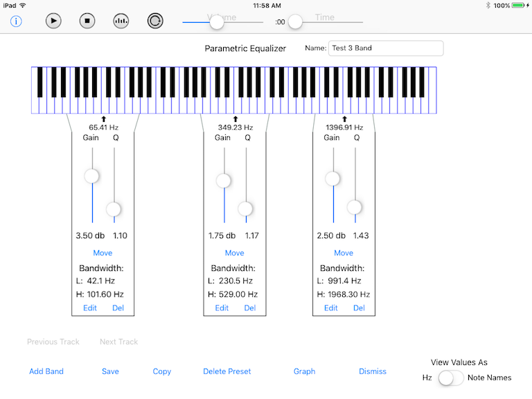The height and width of the screenshot is (399, 532).
Task: Click the 1396.91 Hz band arrow marker
Action: coord(344,119)
